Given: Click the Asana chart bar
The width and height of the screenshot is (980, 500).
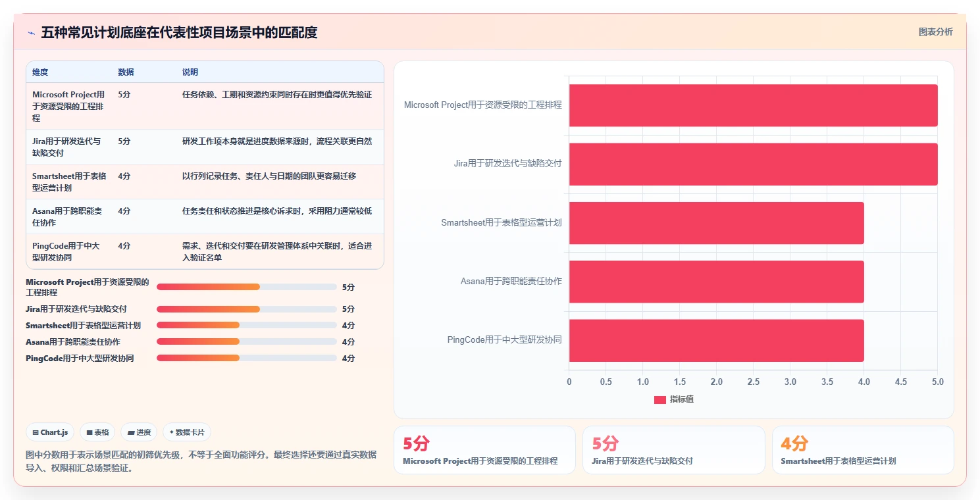Looking at the screenshot, I should 717,282.
